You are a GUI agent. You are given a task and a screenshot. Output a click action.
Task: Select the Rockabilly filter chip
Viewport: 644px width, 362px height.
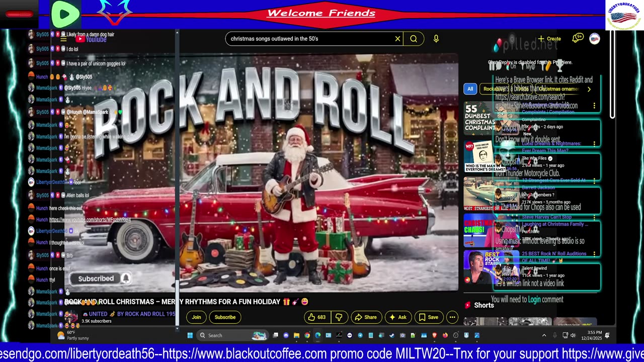tap(494, 89)
